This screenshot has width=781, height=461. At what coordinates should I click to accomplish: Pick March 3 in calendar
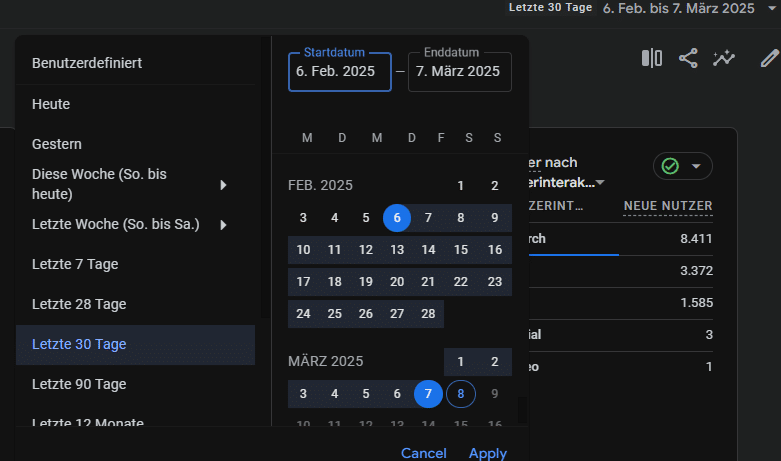coord(303,394)
